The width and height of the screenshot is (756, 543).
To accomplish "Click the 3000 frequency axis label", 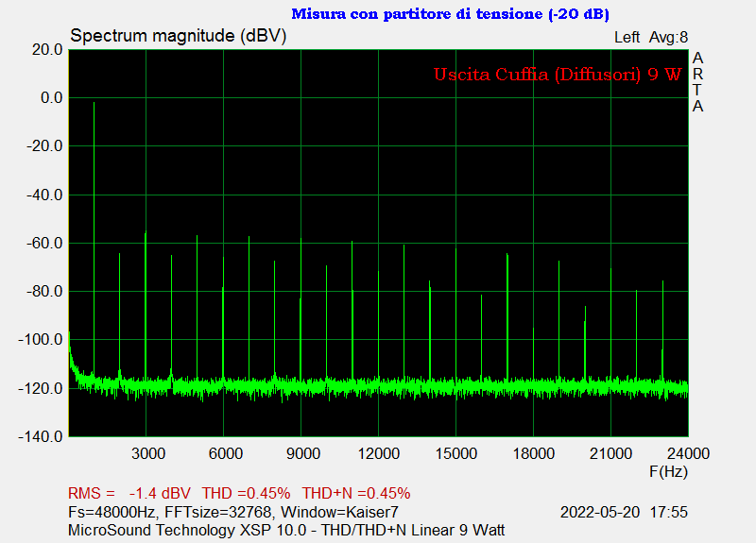I will pos(148,453).
